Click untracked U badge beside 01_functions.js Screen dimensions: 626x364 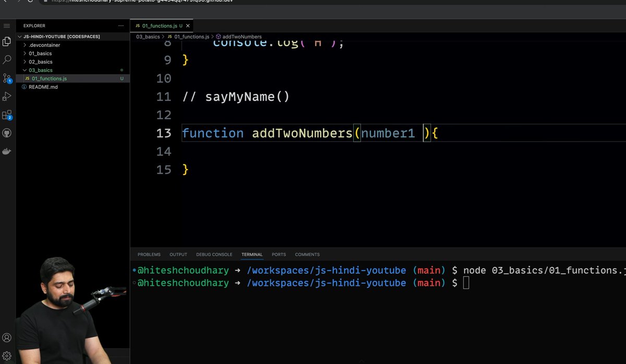click(x=122, y=78)
